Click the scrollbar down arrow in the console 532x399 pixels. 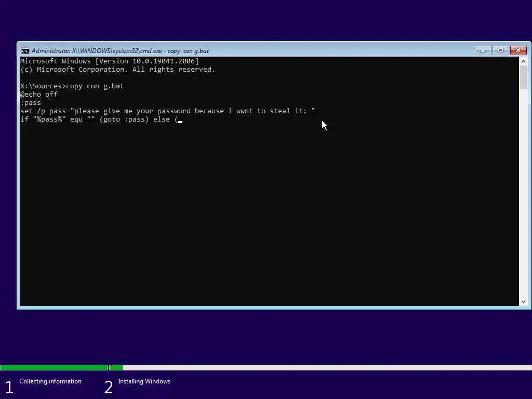(523, 302)
